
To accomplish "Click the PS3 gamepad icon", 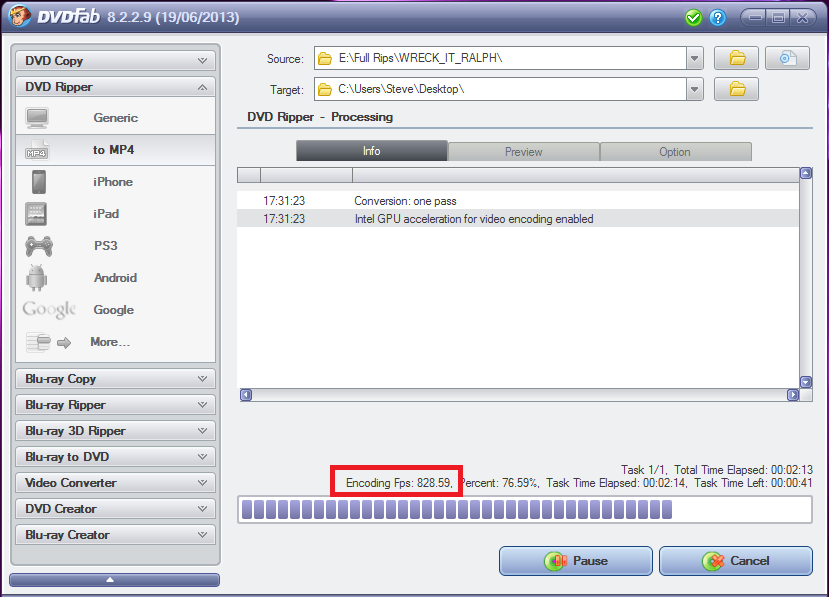I will pos(39,246).
